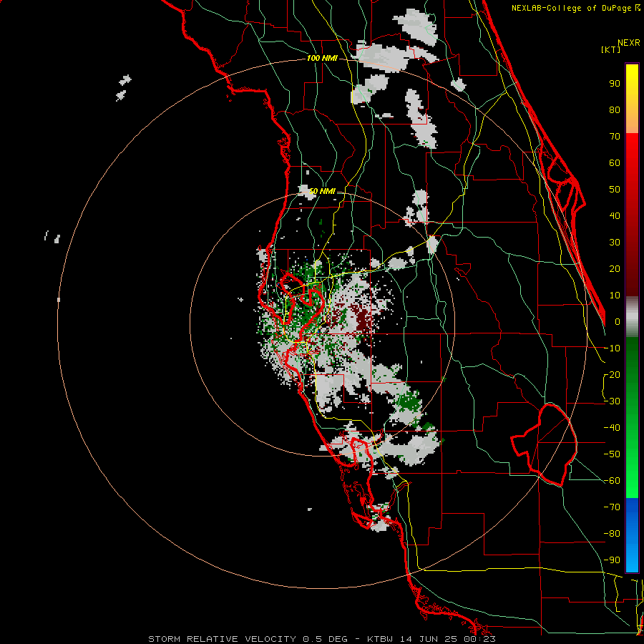Click the -40 value on the velocity scale
The height and width of the screenshot is (644, 644).
[612, 428]
